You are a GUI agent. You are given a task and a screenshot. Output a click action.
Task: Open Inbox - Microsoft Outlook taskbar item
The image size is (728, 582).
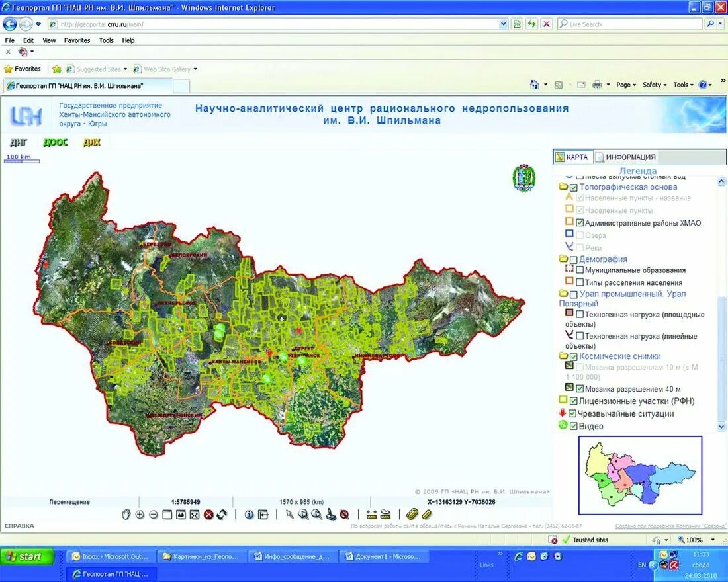[111, 556]
